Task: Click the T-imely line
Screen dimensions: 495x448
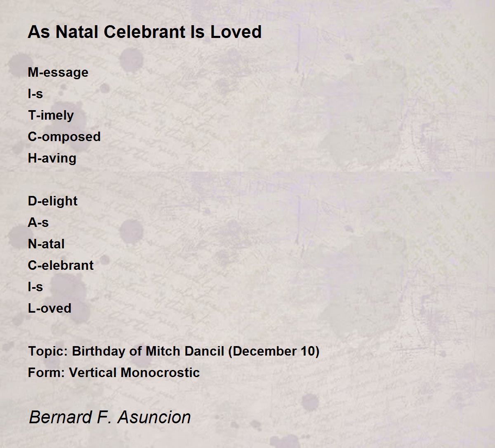Action: click(x=51, y=116)
